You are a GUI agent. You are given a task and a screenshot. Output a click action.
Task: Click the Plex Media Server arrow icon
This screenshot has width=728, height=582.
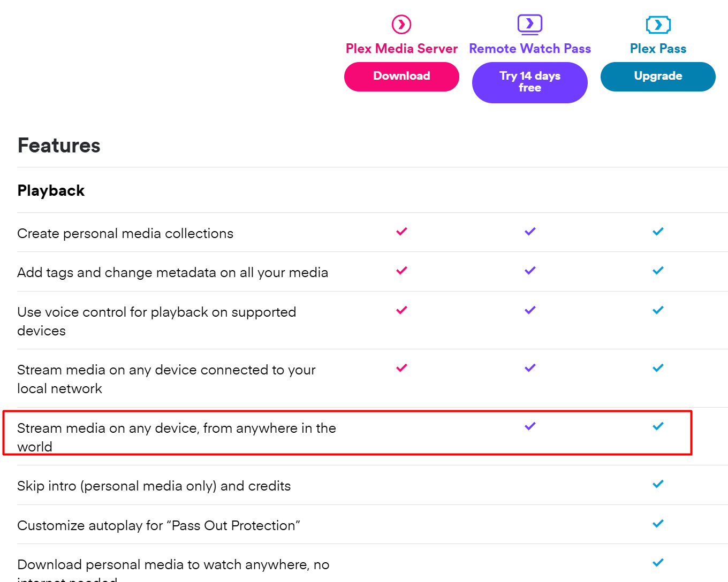[x=401, y=25]
